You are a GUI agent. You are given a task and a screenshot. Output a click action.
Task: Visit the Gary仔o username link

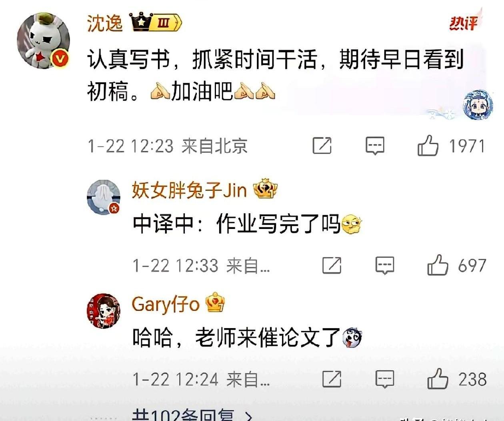tap(165, 304)
